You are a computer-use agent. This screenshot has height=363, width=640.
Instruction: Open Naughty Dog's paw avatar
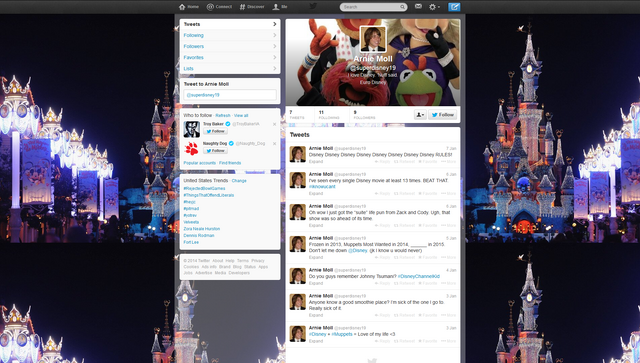[x=191, y=149]
